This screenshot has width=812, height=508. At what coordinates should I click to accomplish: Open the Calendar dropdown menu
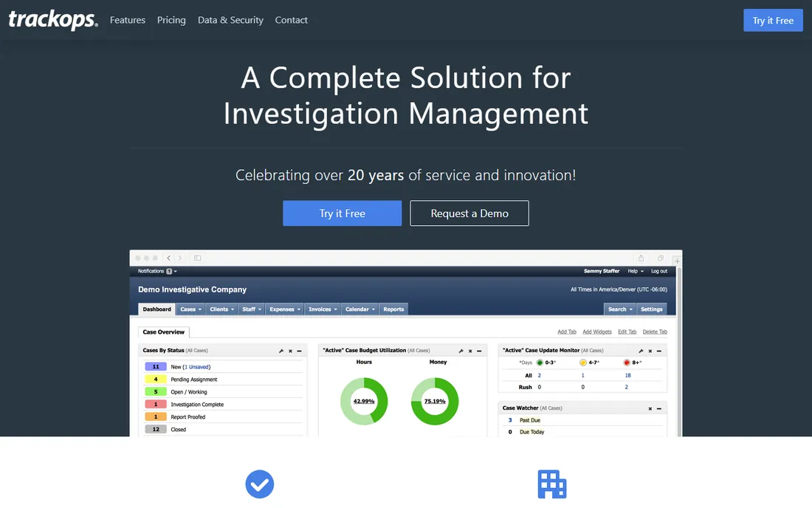tap(360, 309)
